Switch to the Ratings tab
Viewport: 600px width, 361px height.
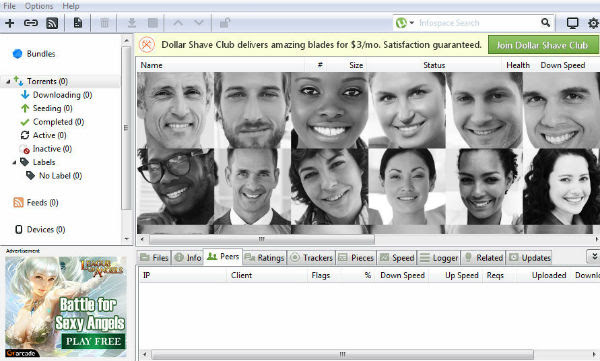[264, 258]
